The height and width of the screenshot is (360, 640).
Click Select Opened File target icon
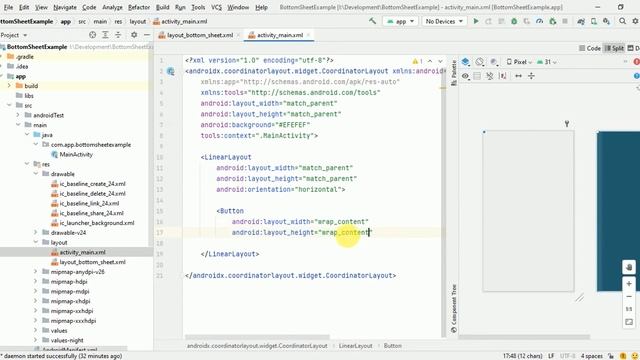click(92, 35)
